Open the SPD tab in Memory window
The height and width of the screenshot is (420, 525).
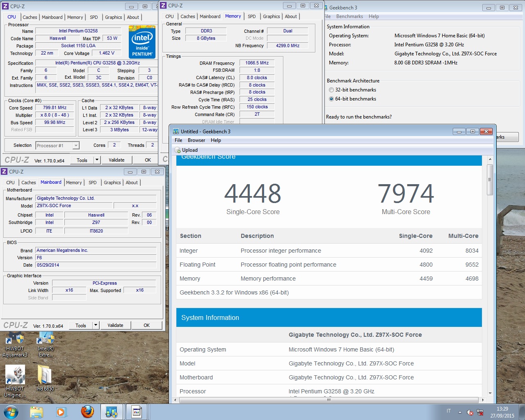252,16
